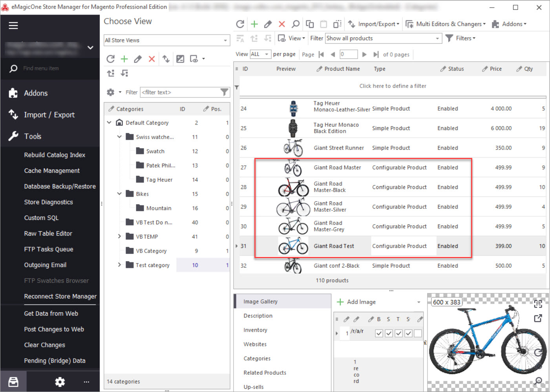Screen dimensions: 550x392
Task: Delete the selected category
Action: 152,59
